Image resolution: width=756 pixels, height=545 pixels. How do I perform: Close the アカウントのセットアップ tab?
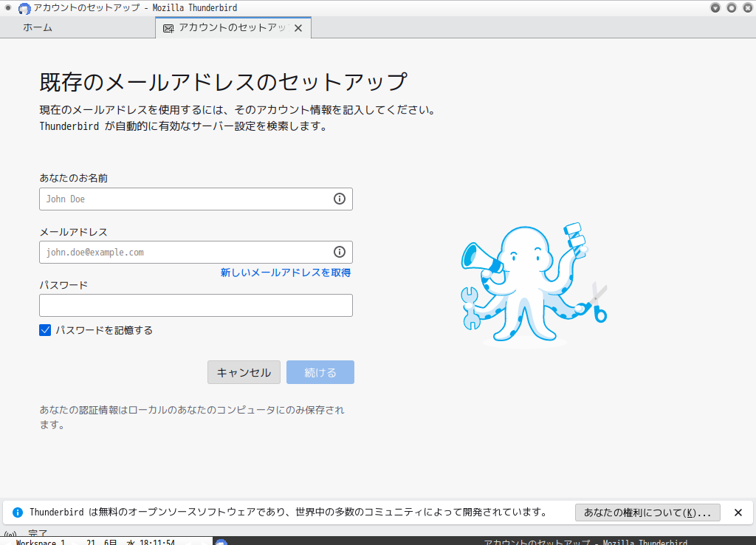click(x=298, y=28)
